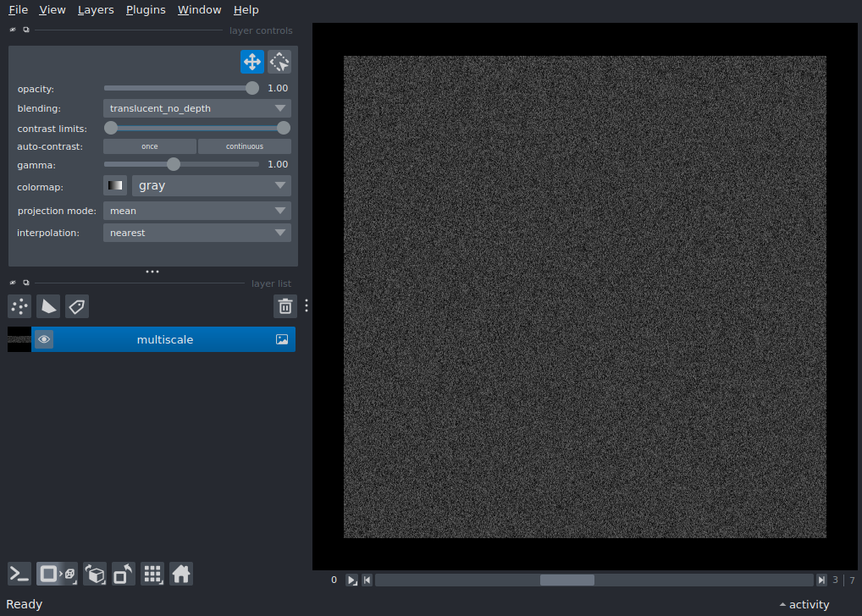Viewport: 862px width, 616px height.
Task: Delete the multiscale layer with trash icon
Action: [x=285, y=306]
